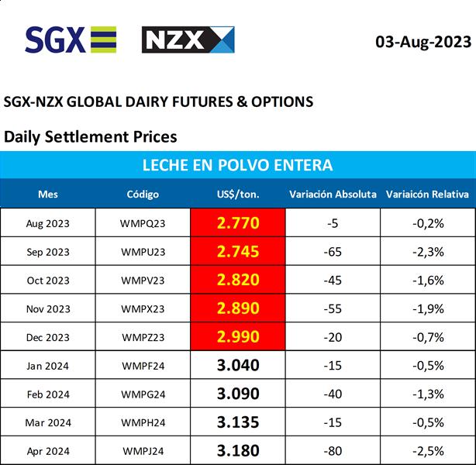Click the Código column header
This screenshot has width=476, height=465.
pyautogui.click(x=143, y=194)
